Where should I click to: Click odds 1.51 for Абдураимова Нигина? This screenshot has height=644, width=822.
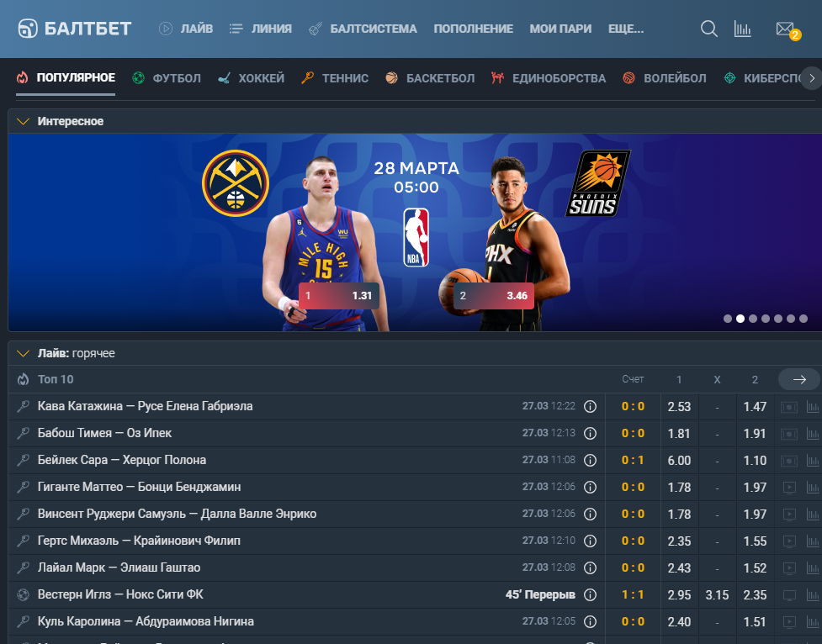(755, 622)
